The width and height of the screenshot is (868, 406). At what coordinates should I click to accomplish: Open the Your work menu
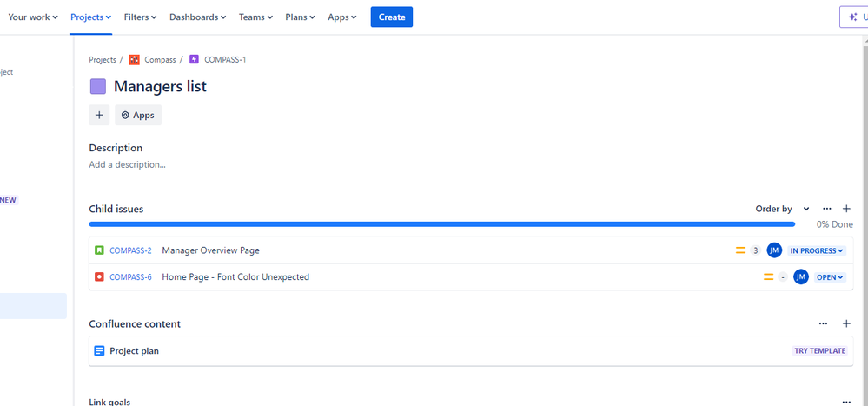[33, 17]
